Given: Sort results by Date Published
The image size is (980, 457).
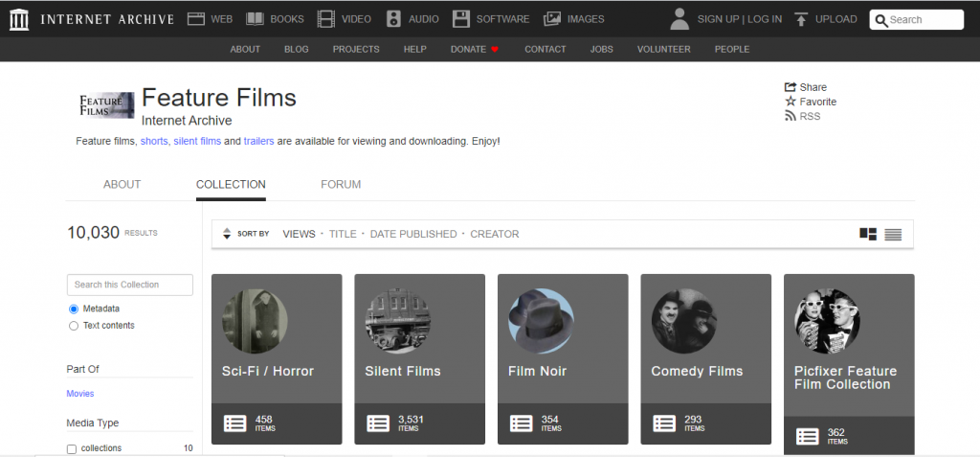Looking at the screenshot, I should tap(413, 234).
